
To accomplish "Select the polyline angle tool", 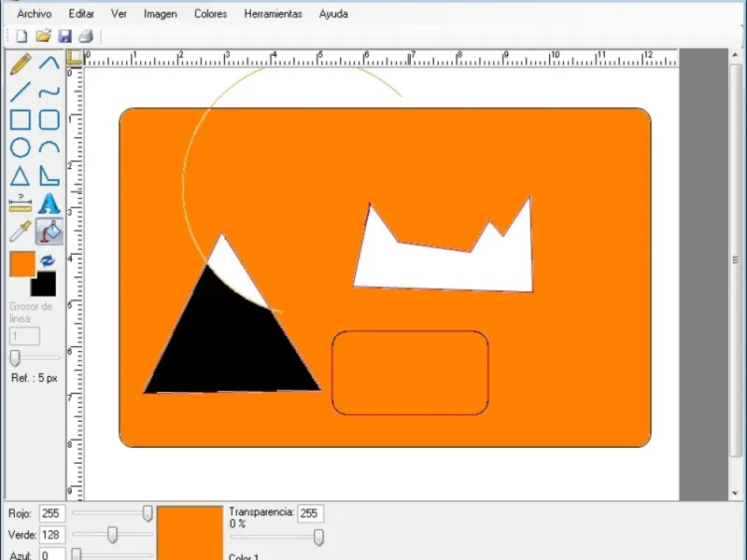I will pyautogui.click(x=49, y=63).
